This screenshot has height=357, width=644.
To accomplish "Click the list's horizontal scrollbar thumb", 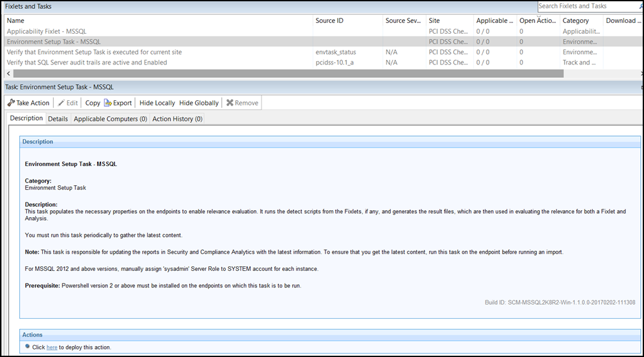I will coord(288,73).
